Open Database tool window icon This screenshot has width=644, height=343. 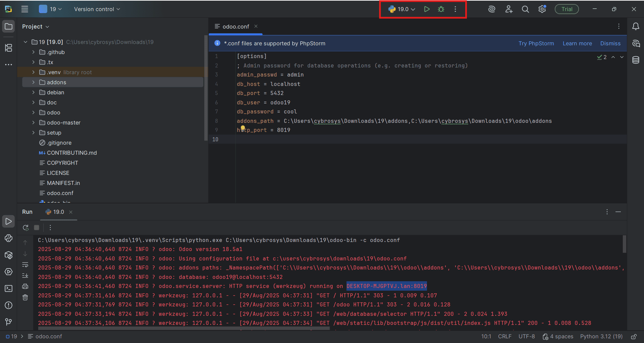636,60
